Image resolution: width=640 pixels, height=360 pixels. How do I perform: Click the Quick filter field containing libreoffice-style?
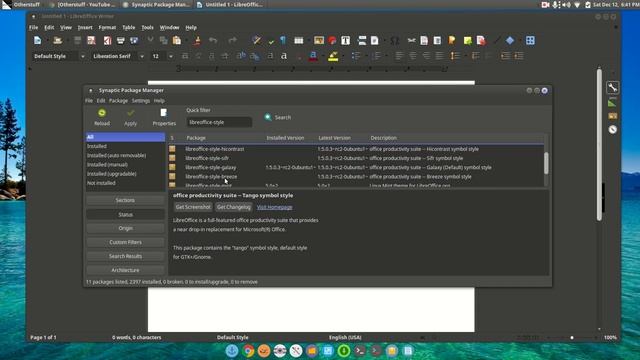[x=219, y=122]
